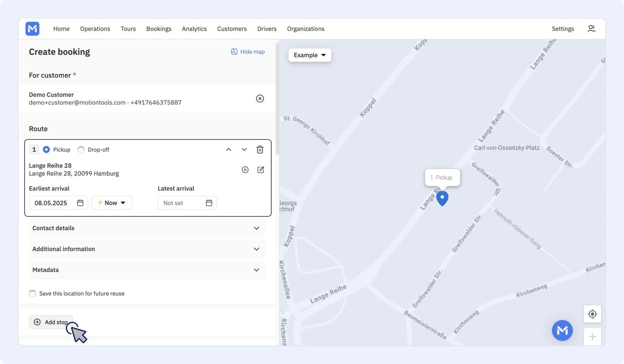Check Save this location for future reuse
The height and width of the screenshot is (364, 624).
pos(33,293)
